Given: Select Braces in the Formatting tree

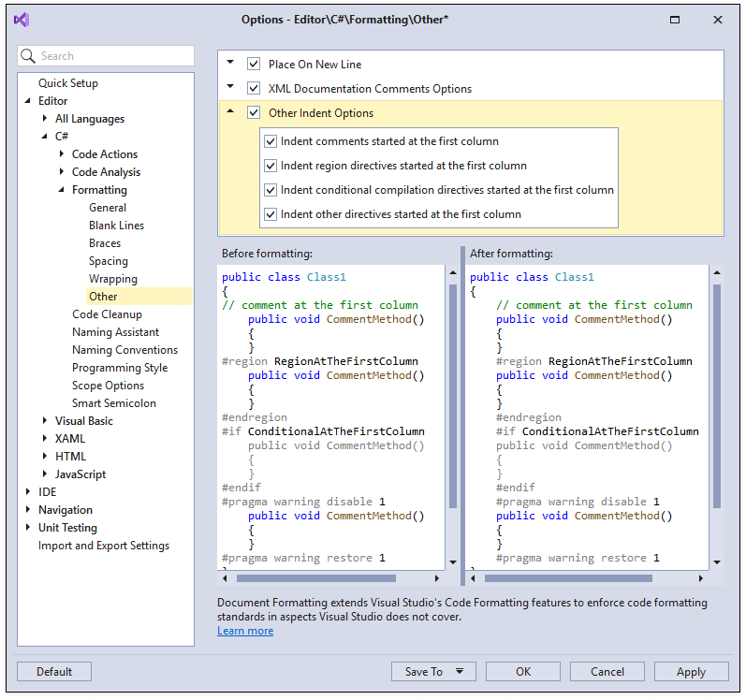Looking at the screenshot, I should pyautogui.click(x=105, y=243).
